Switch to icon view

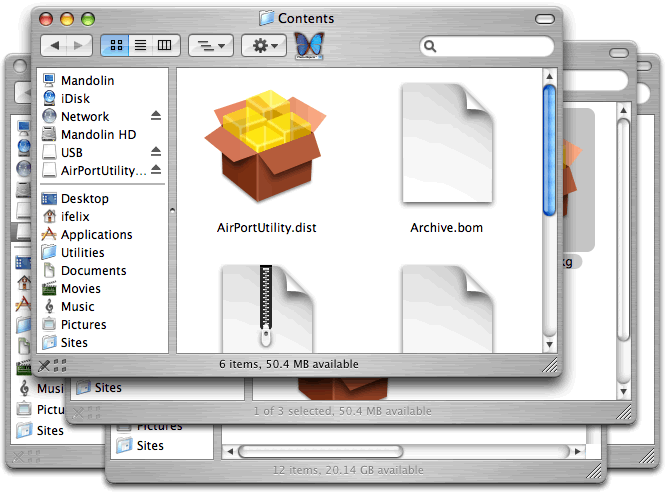115,45
